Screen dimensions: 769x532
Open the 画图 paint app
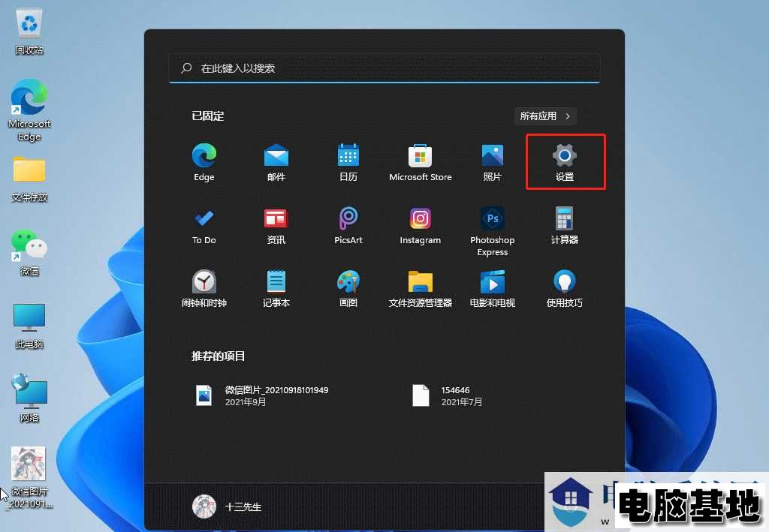[x=348, y=289]
